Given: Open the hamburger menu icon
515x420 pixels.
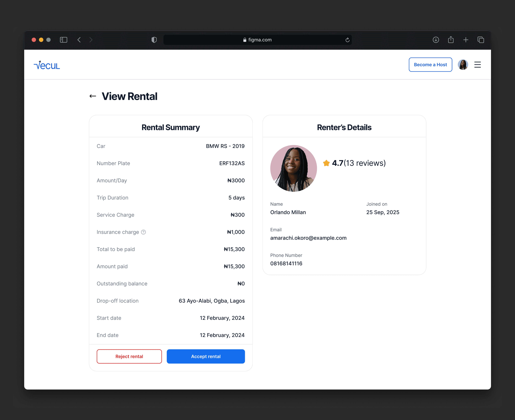Looking at the screenshot, I should point(477,65).
